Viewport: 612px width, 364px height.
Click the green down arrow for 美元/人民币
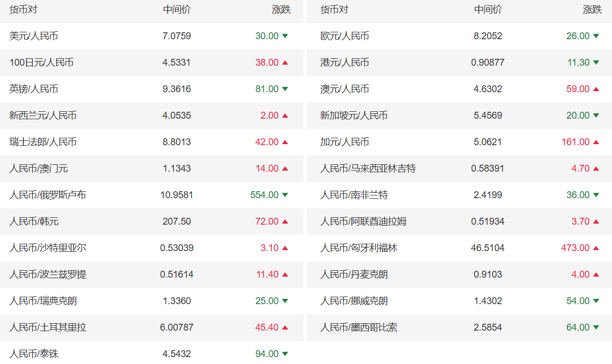coord(285,36)
